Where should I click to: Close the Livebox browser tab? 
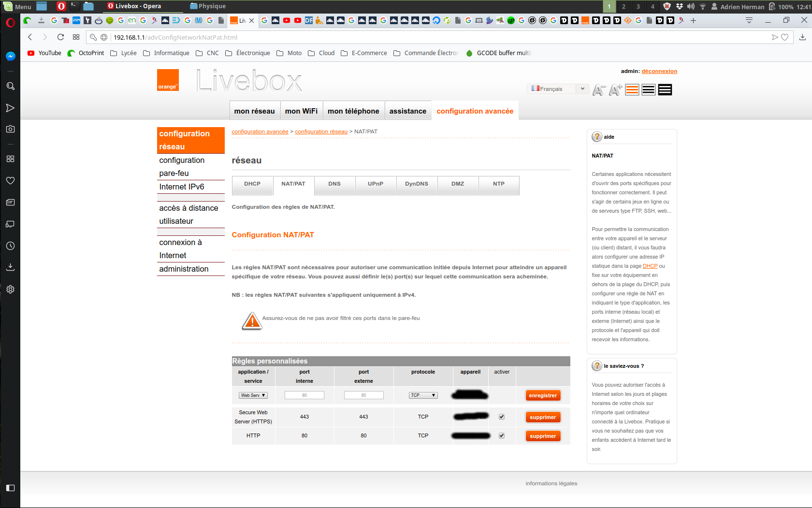(251, 20)
